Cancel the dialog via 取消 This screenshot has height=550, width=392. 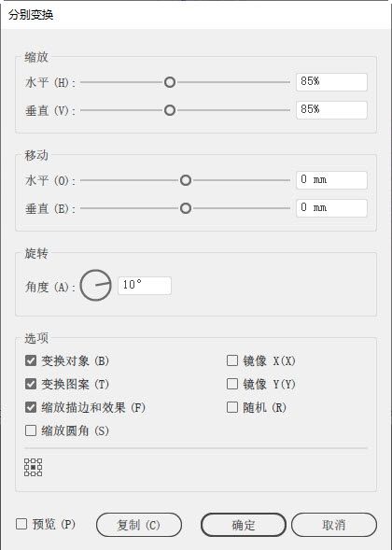(x=334, y=525)
